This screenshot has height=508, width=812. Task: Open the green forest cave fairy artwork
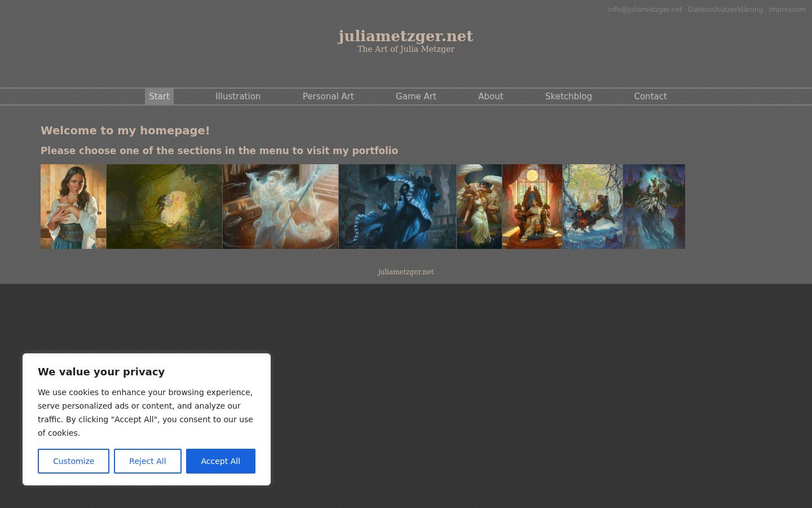pos(164,207)
